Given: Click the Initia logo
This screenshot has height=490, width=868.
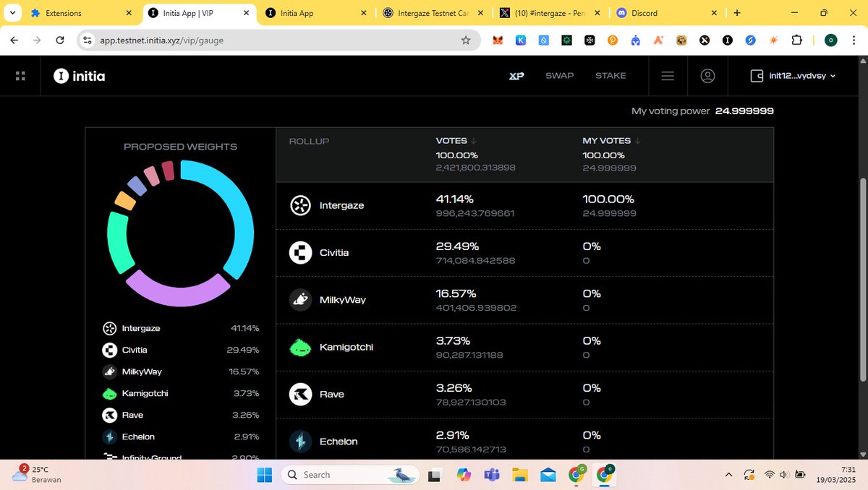Looking at the screenshot, I should tap(80, 76).
